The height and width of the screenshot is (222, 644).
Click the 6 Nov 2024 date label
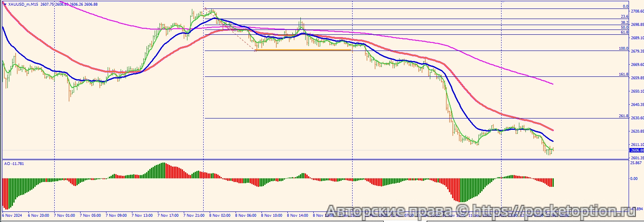pos(12,216)
